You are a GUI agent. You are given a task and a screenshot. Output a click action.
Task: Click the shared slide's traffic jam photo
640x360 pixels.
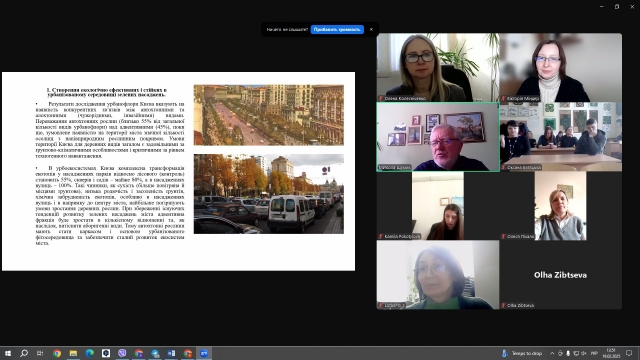coord(269,194)
